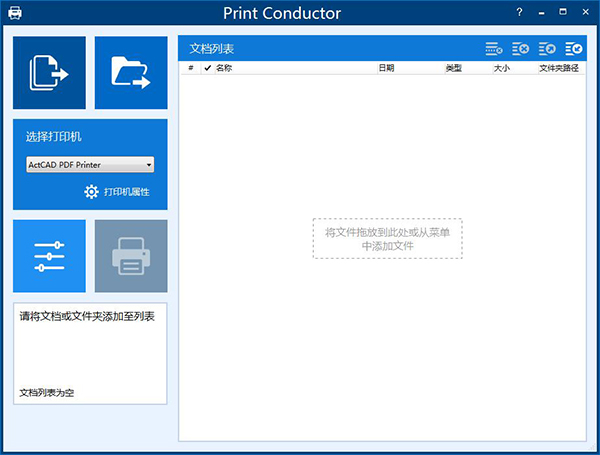The image size is (600, 455).
Task: Click the clear document list icon
Action: [521, 48]
